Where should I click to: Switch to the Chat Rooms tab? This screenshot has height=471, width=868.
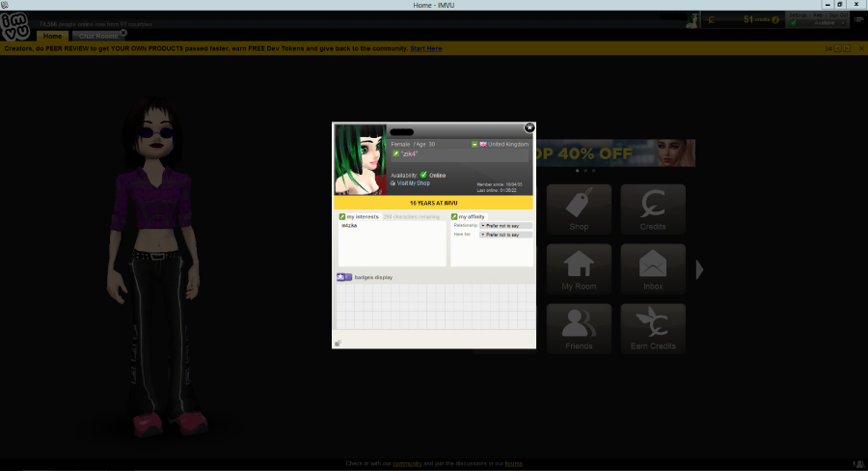[98, 36]
